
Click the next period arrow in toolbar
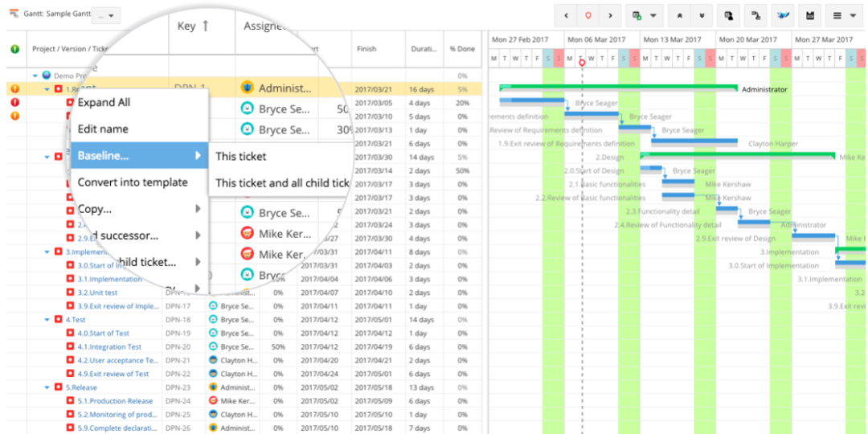[x=610, y=15]
